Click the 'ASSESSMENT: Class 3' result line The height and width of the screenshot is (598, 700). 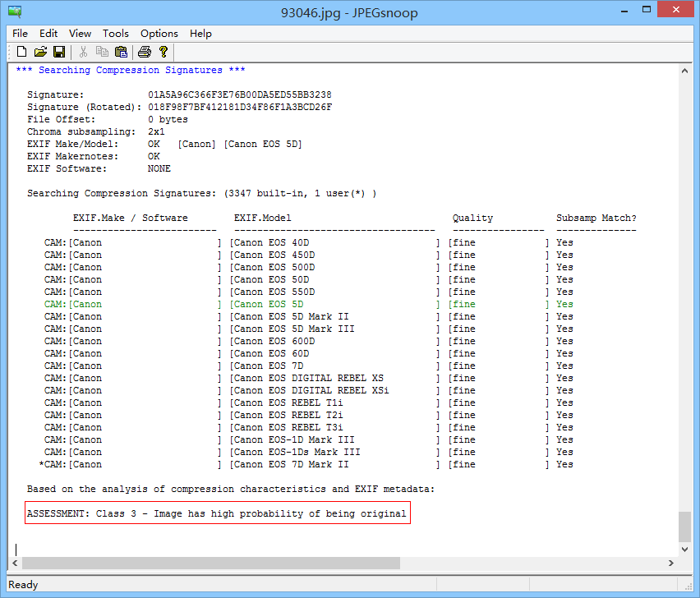click(217, 513)
